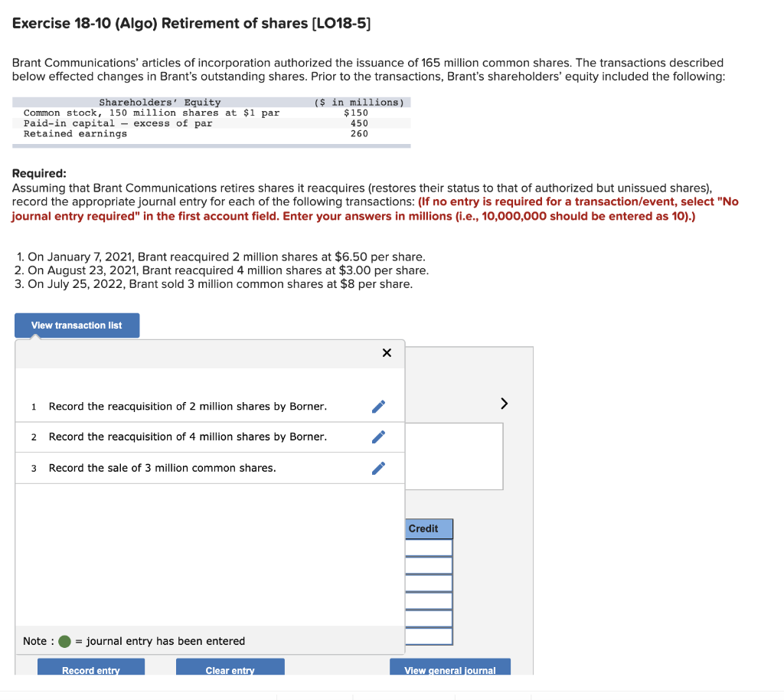Image resolution: width=784 pixels, height=700 pixels.
Task: Click the shareholders' equity table heading
Action: 158,102
